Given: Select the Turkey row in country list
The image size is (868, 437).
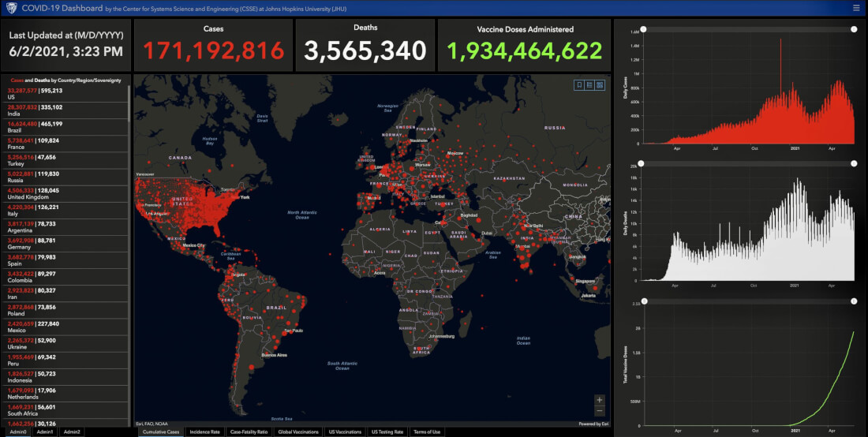Looking at the screenshot, I should point(65,160).
